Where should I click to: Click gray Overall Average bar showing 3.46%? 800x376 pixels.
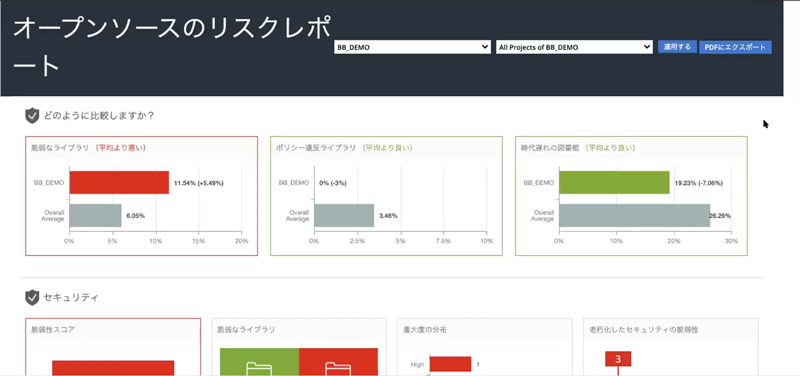click(x=344, y=215)
